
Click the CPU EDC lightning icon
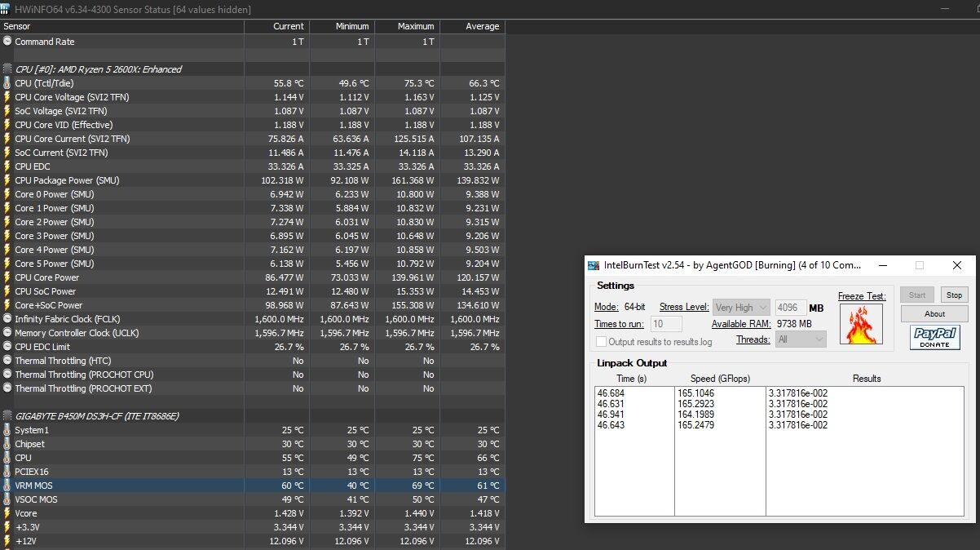7,166
